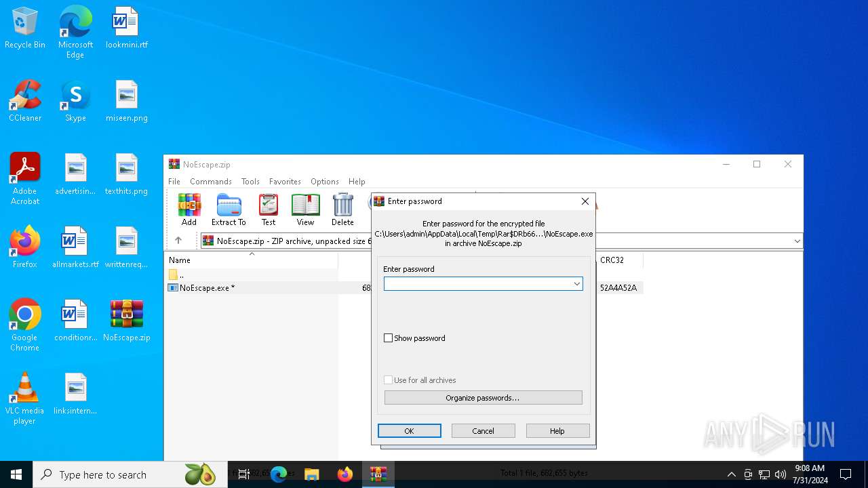Expand the Enter password dropdown arrow
868x488 pixels.
(x=577, y=284)
